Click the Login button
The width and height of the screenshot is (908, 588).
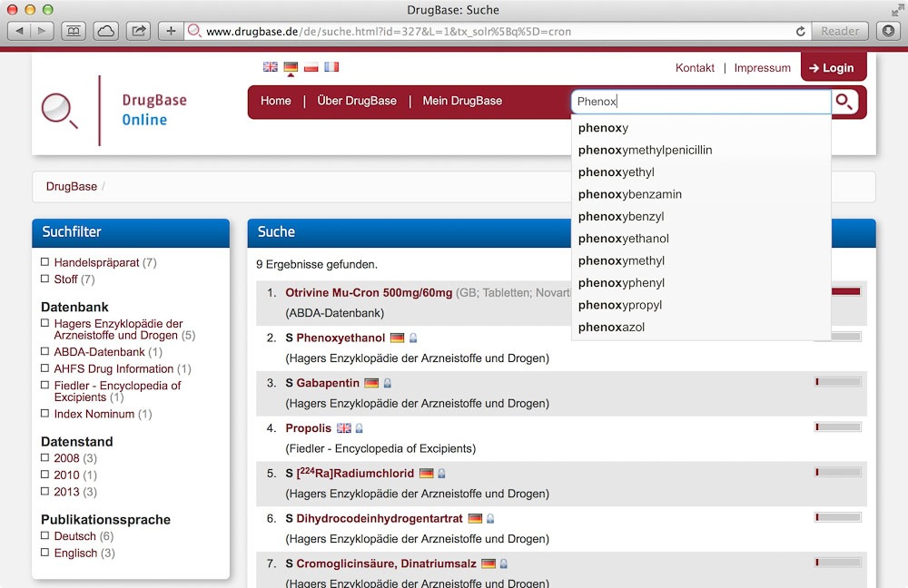coord(832,68)
